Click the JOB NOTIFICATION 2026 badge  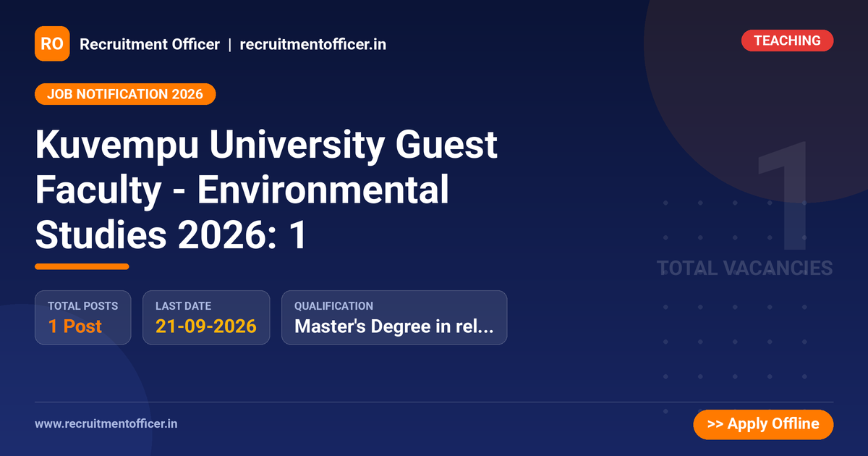125,94
